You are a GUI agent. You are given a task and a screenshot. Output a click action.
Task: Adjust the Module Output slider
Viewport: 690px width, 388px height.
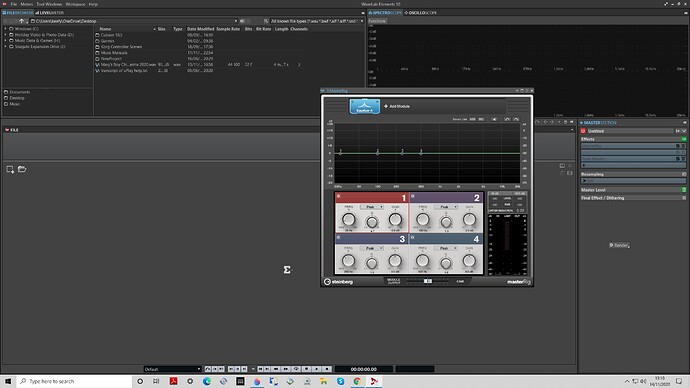click(428, 281)
